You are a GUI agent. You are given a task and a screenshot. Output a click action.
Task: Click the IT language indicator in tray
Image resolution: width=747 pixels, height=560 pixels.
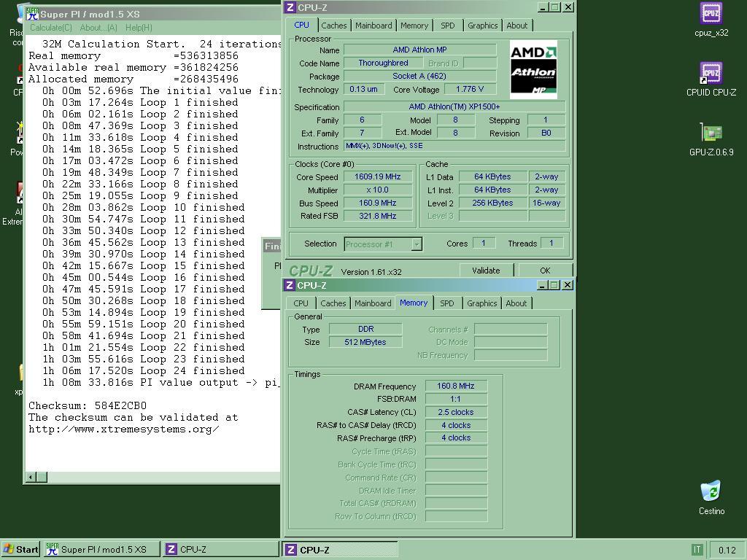tap(697, 550)
